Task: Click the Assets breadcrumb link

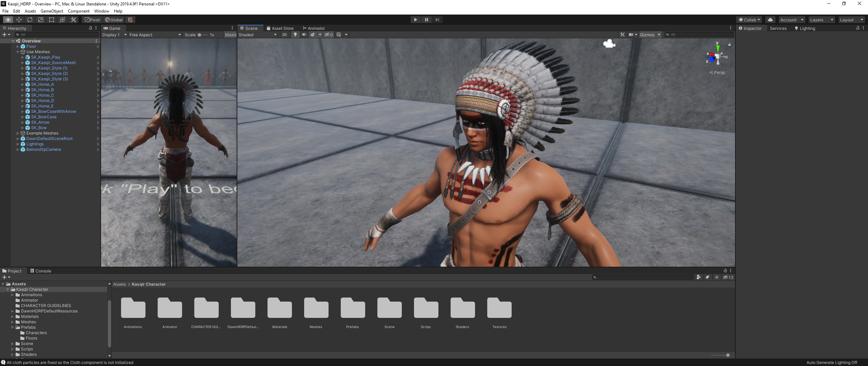Action: pyautogui.click(x=119, y=284)
